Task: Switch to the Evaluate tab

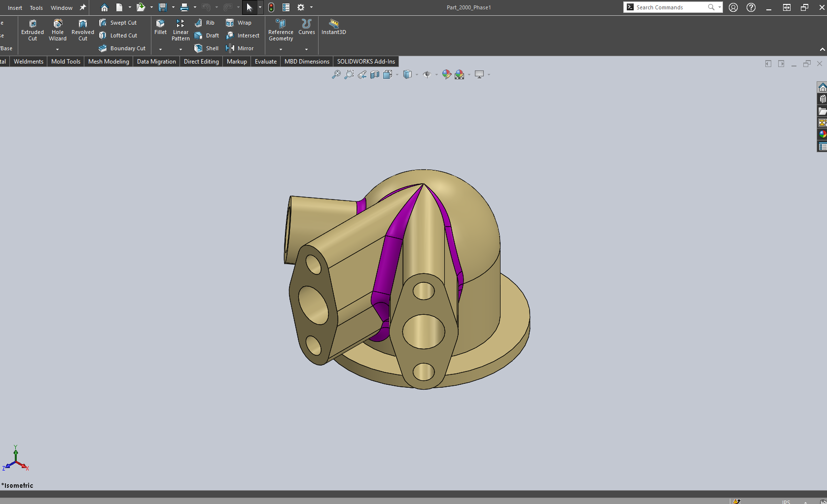Action: point(266,62)
